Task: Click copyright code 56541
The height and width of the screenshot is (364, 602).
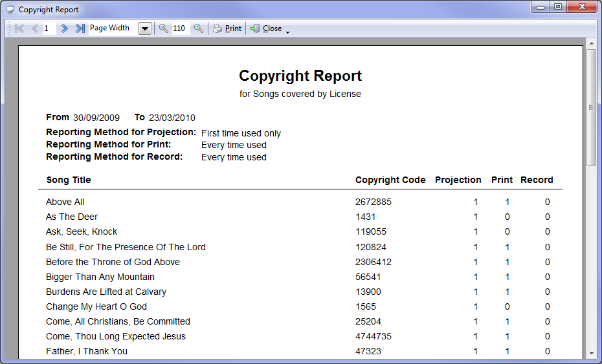Action: tap(368, 277)
